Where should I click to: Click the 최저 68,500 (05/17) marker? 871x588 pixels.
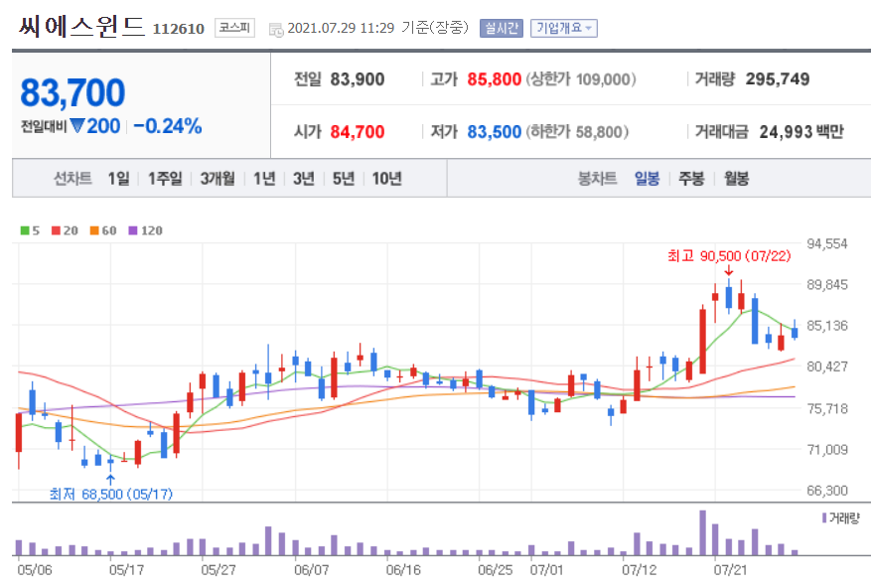[110, 494]
